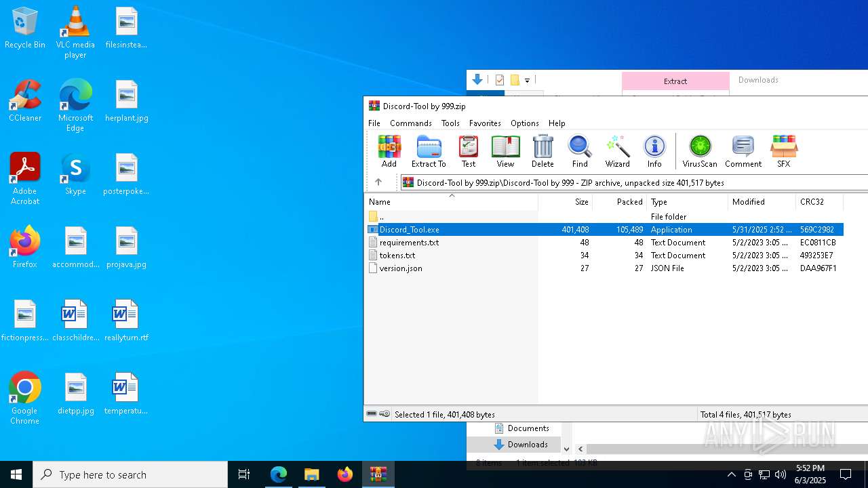
Task: Go up one folder level arrow
Action: click(x=378, y=182)
